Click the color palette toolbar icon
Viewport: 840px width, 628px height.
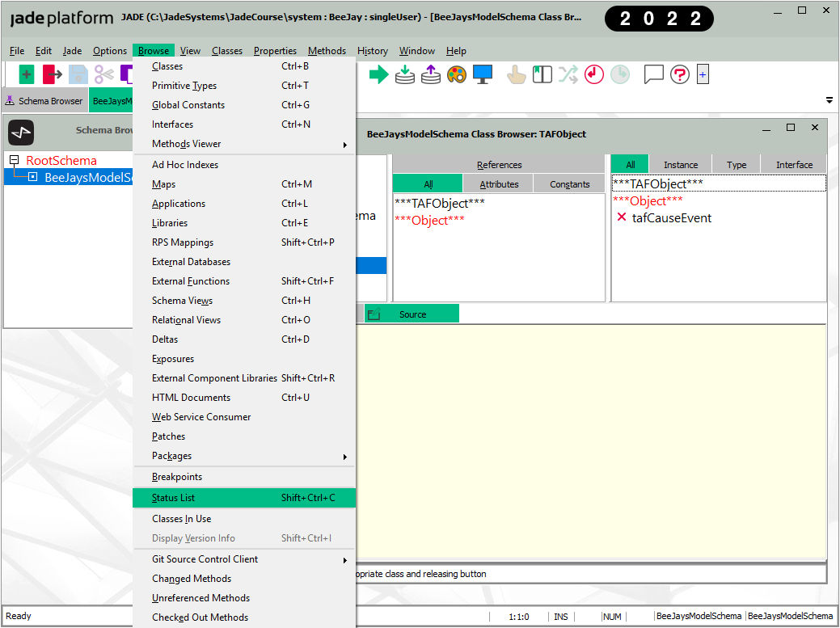pos(457,75)
